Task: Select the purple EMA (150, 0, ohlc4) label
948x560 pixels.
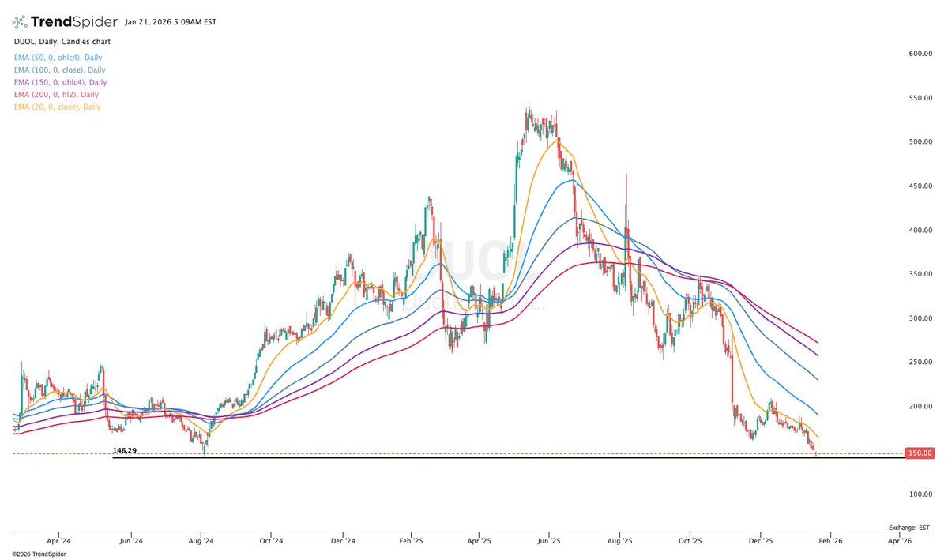Action: (x=59, y=81)
